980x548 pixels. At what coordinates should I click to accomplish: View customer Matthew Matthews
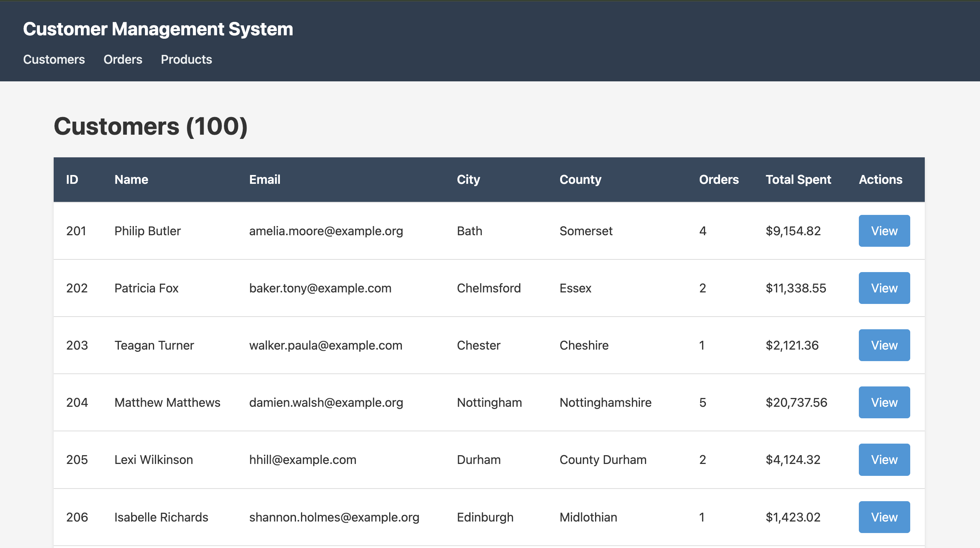tap(884, 402)
